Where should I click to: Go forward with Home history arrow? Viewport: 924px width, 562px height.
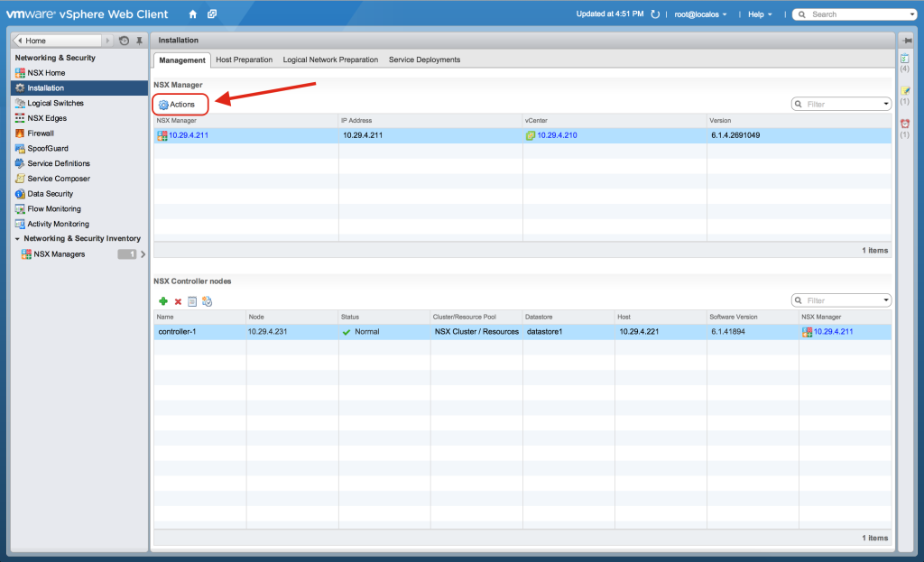coord(107,41)
